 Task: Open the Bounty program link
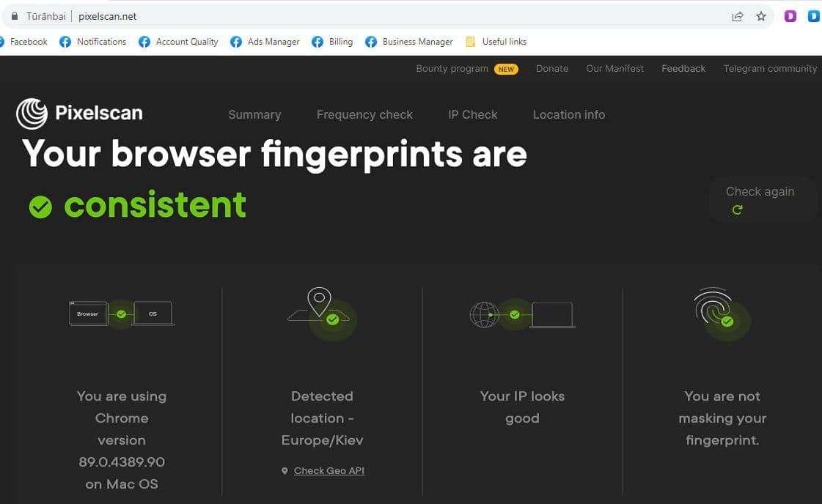click(452, 69)
